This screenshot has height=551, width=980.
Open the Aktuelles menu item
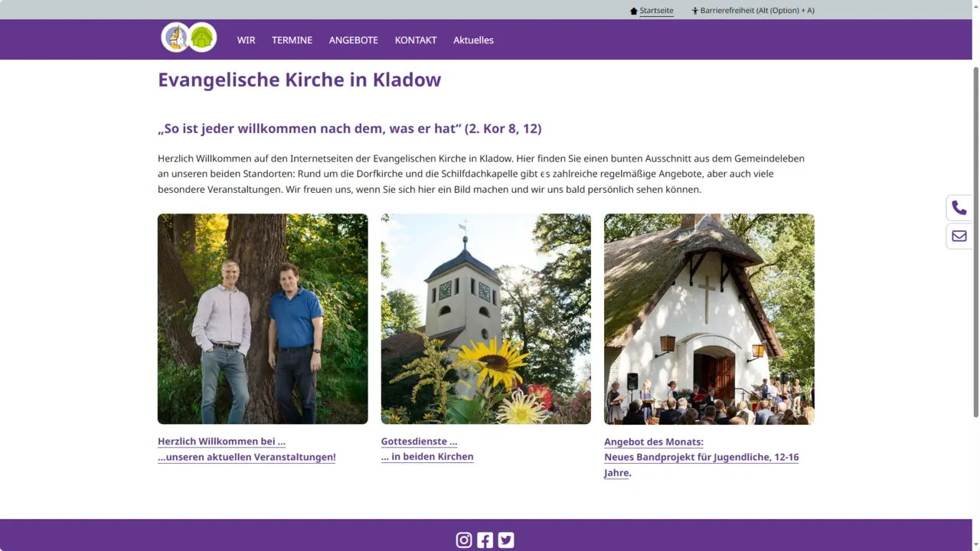click(x=473, y=40)
